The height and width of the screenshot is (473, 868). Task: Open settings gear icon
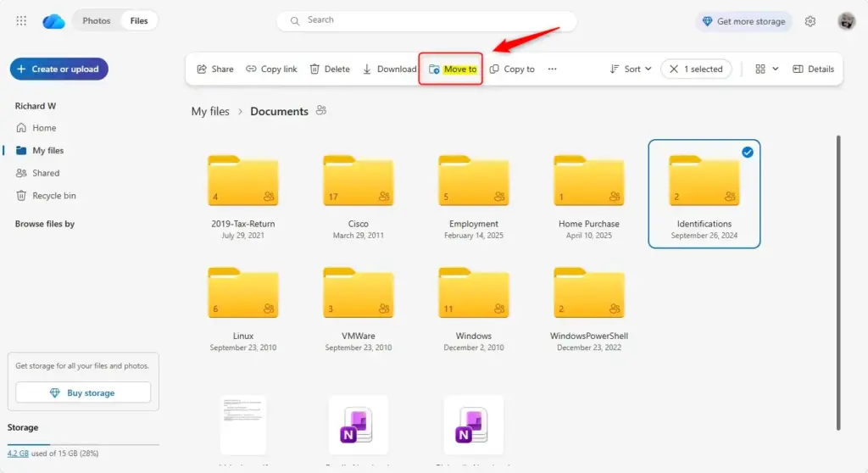810,21
